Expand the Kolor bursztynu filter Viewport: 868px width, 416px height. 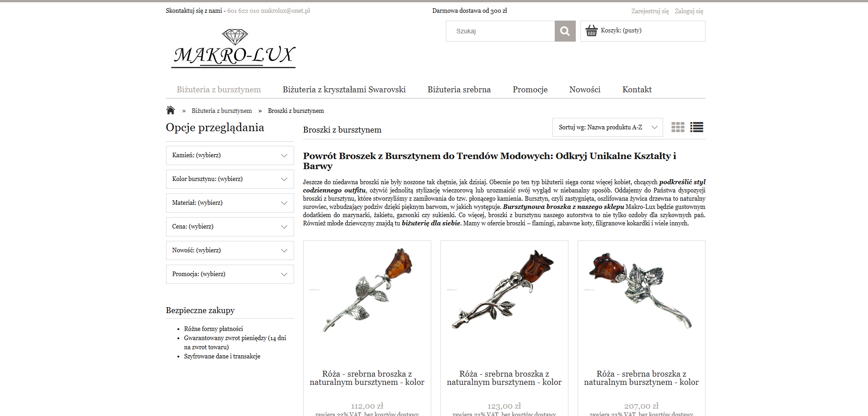click(230, 179)
